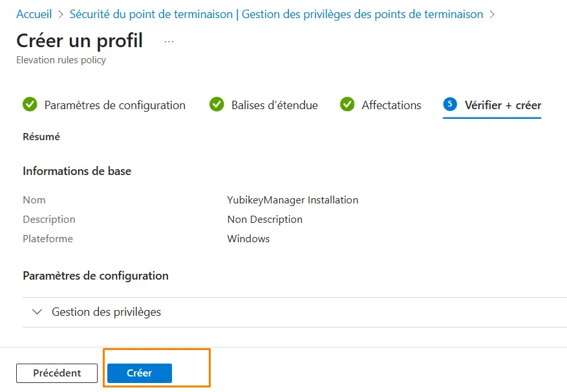This screenshot has height=392, width=567.
Task: Click the Vérifier + créer tab label
Action: [x=503, y=104]
